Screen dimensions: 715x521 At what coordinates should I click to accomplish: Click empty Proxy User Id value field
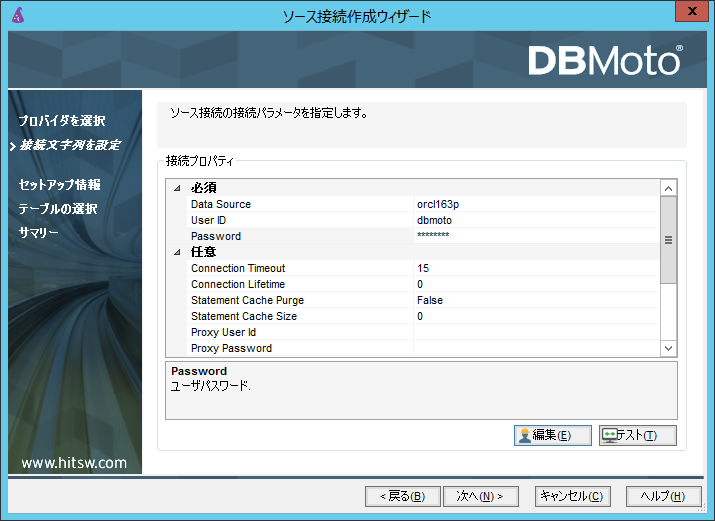pos(537,332)
